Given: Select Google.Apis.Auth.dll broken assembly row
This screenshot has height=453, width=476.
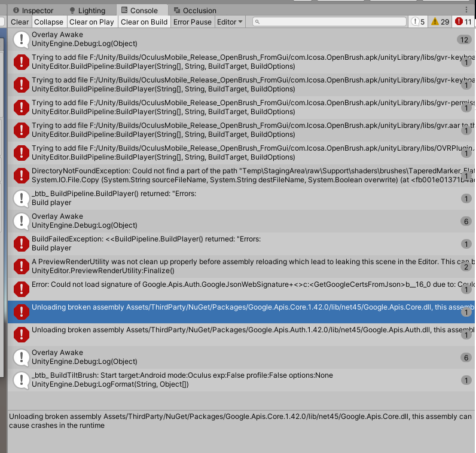Looking at the screenshot, I should pyautogui.click(x=242, y=334).
